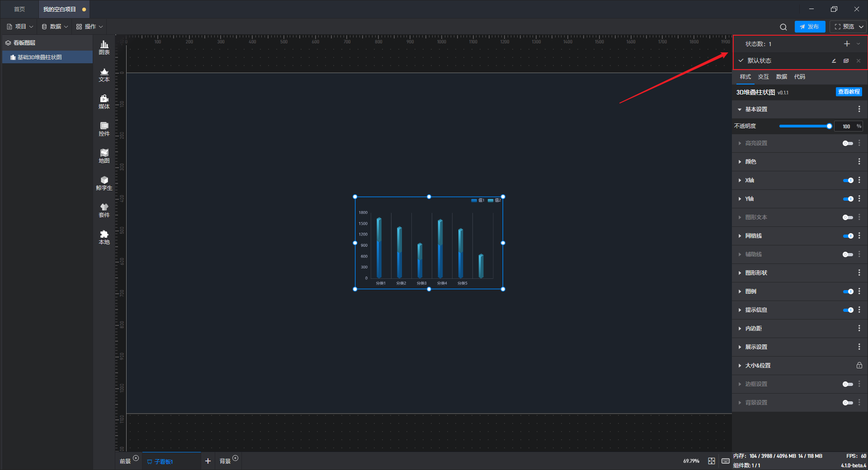Click the 预览 preview button
The height and width of the screenshot is (470, 868).
(844, 27)
